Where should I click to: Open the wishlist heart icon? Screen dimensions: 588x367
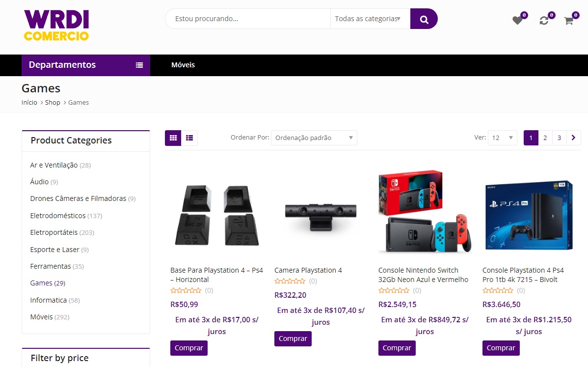pos(517,20)
